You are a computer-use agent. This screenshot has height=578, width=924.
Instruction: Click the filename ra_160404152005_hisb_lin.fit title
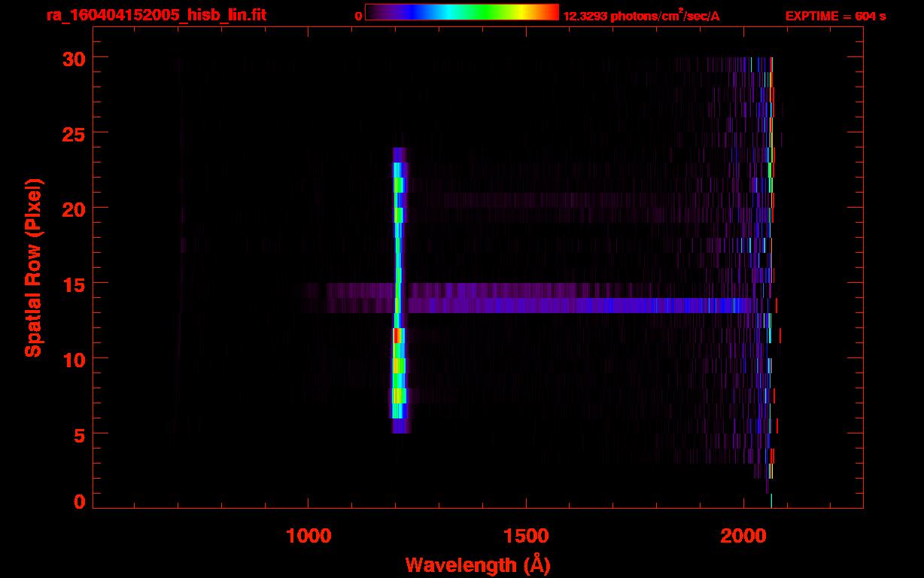point(156,15)
